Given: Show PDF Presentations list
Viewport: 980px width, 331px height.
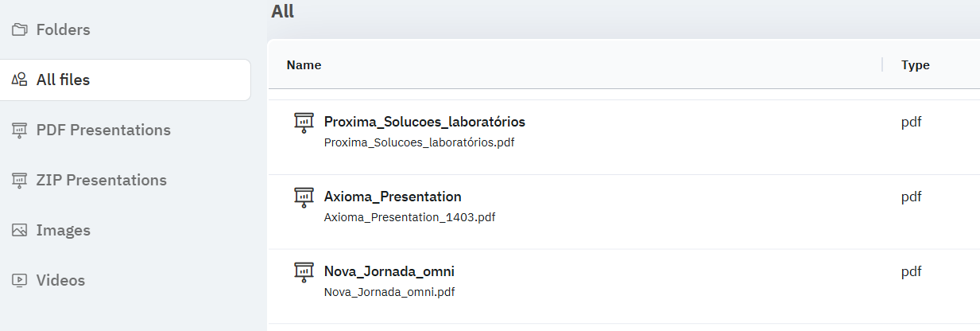Looking at the screenshot, I should point(103,130).
